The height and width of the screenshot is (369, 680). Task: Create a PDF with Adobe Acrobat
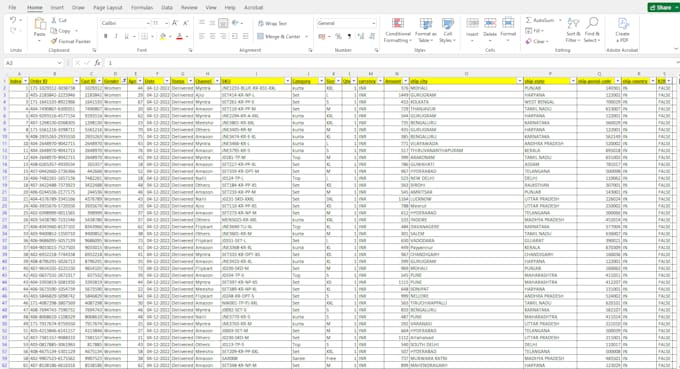(622, 30)
